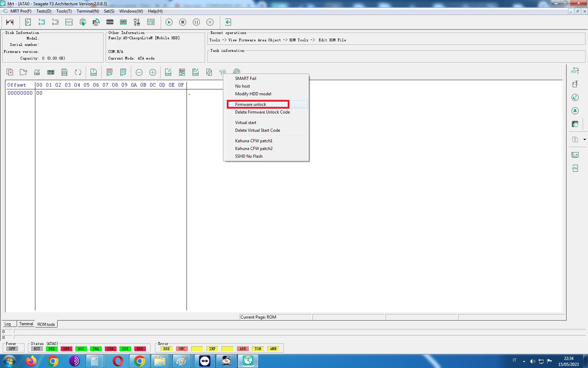Open the Terminal(N) menu
The height and width of the screenshot is (368, 588).
click(x=88, y=11)
